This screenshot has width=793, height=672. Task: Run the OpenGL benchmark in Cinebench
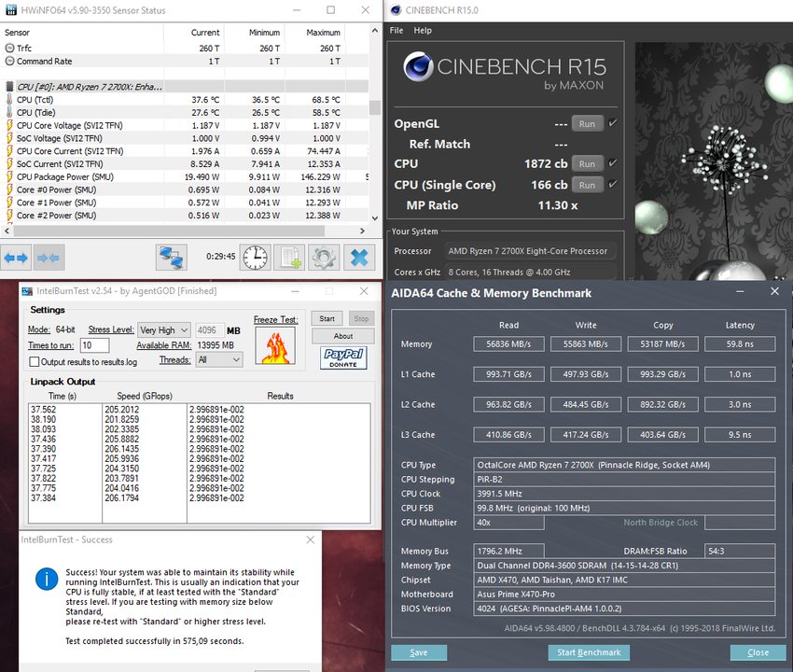587,123
